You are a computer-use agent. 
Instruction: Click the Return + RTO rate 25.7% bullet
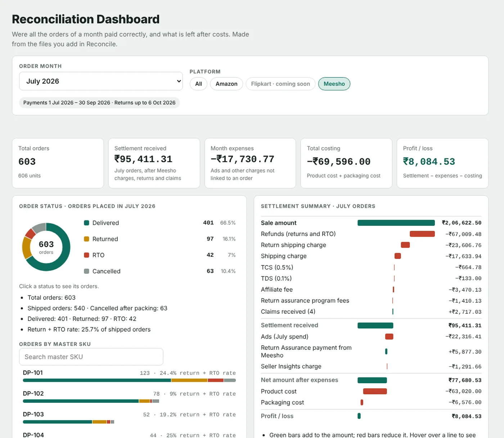coord(89,330)
